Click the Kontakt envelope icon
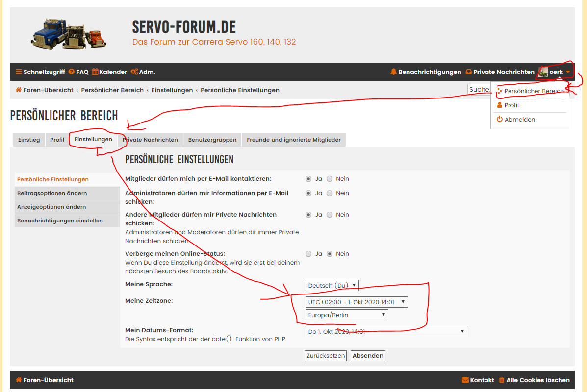Viewport: 587px width, 392px height. pyautogui.click(x=465, y=380)
